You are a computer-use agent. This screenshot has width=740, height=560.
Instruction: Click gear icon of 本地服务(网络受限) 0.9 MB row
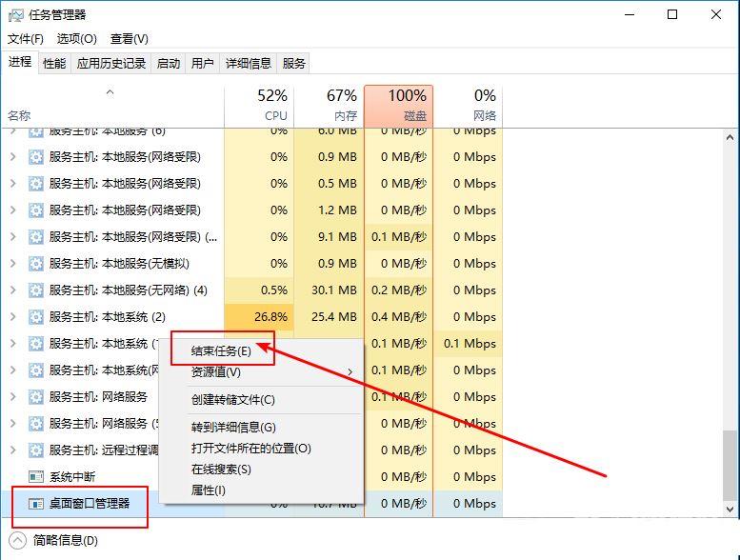pyautogui.click(x=36, y=157)
